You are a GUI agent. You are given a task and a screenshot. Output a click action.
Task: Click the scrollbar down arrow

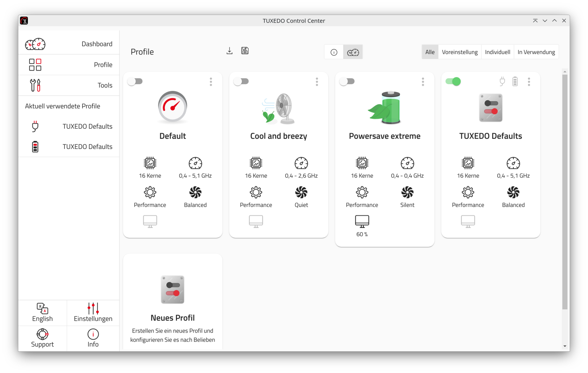click(x=565, y=346)
